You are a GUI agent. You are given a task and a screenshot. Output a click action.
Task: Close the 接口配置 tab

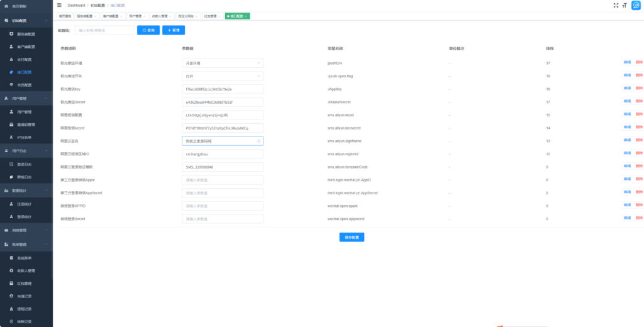(x=246, y=16)
